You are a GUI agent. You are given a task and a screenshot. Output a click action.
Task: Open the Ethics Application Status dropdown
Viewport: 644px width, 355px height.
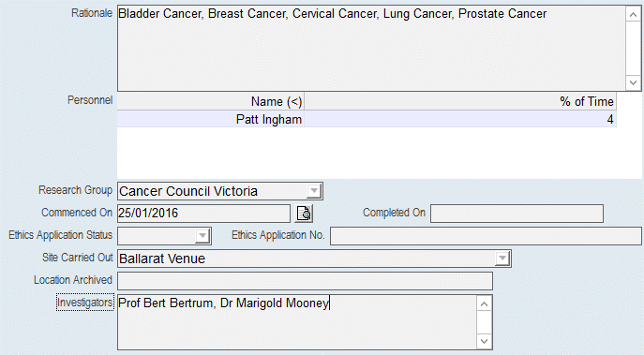click(x=202, y=236)
